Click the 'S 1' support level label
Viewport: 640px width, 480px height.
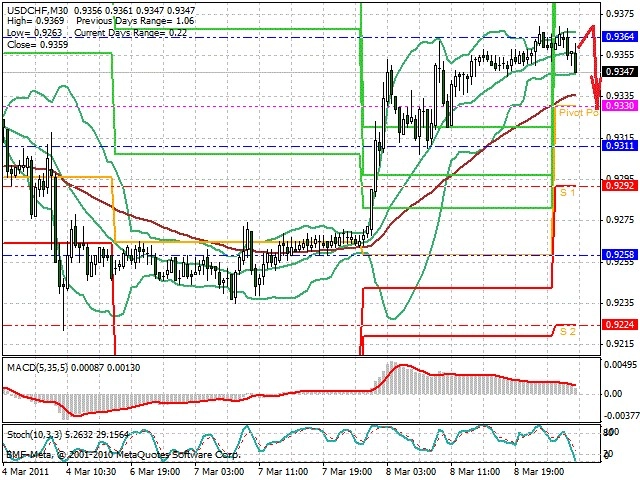pos(567,192)
